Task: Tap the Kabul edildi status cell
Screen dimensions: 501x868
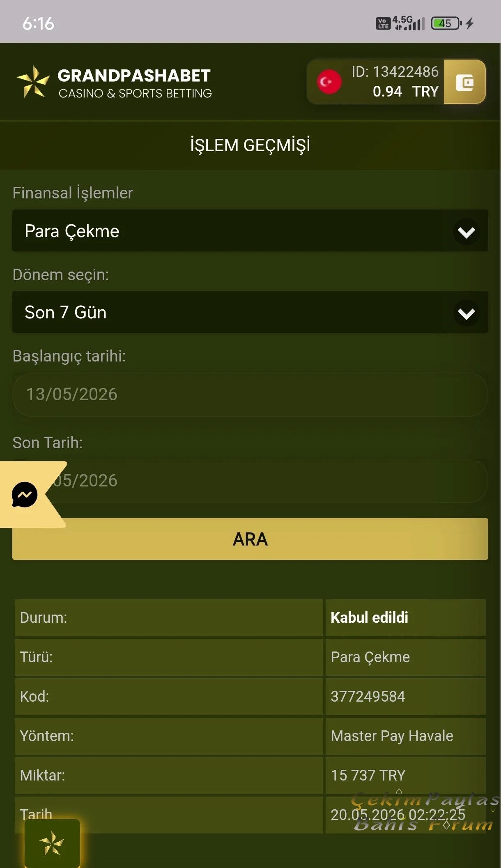Action: click(x=405, y=617)
